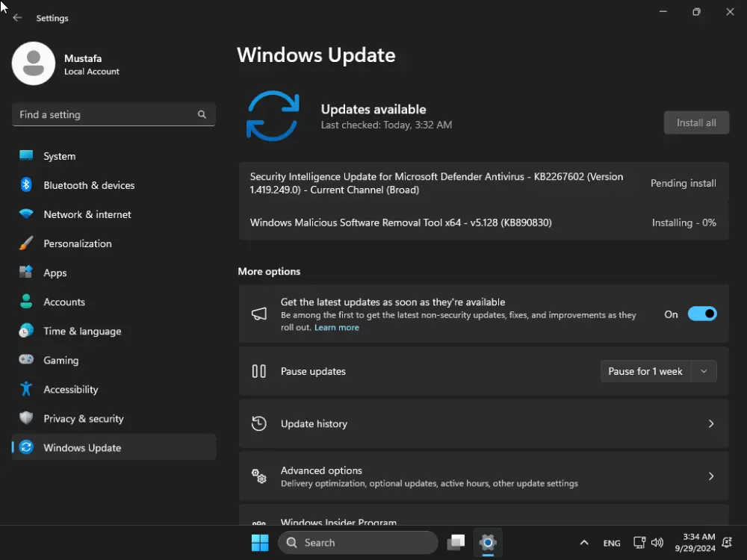Click the Wi-Fi icon for Network & internet
This screenshot has height=560, width=747.
(26, 214)
